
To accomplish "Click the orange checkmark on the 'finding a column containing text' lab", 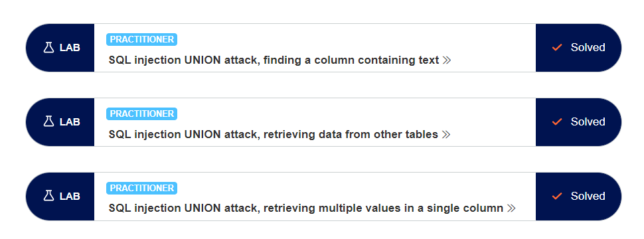I will click(x=557, y=48).
